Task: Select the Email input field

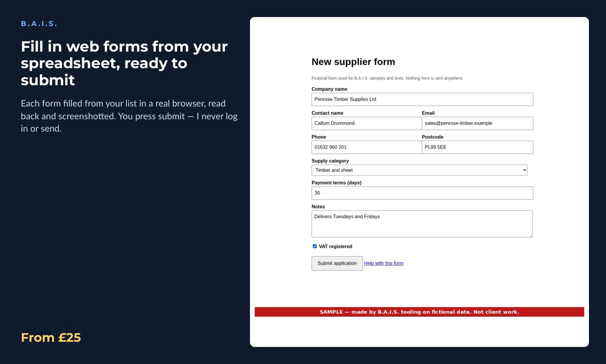Action: pyautogui.click(x=477, y=123)
